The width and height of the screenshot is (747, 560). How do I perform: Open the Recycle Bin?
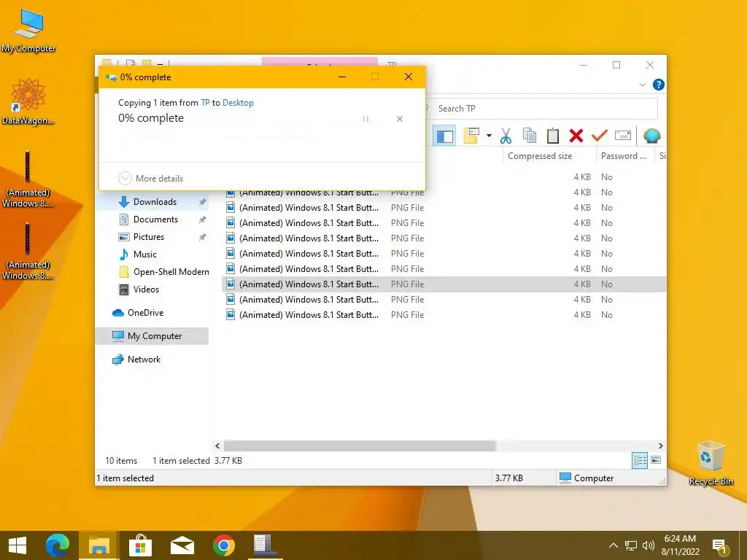point(711,463)
